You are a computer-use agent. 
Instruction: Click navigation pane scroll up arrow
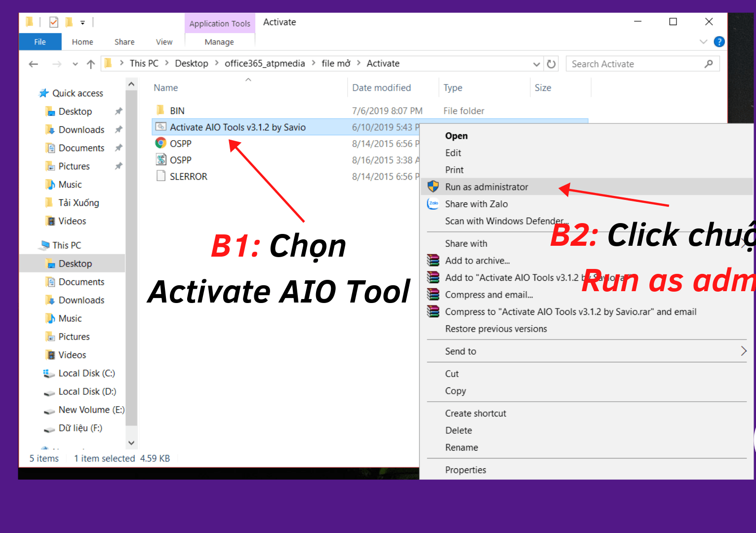point(131,84)
